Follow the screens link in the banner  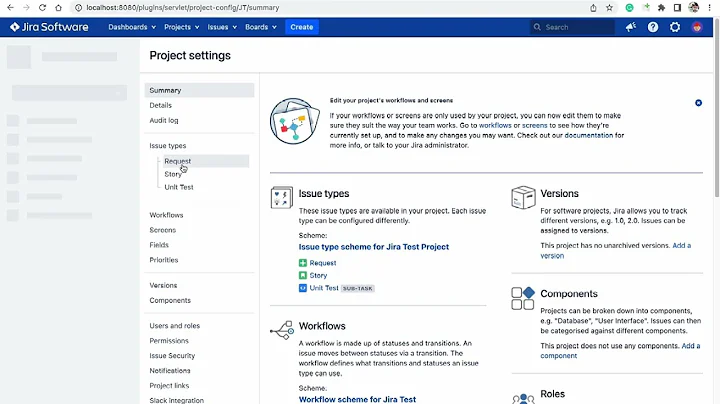click(534, 125)
